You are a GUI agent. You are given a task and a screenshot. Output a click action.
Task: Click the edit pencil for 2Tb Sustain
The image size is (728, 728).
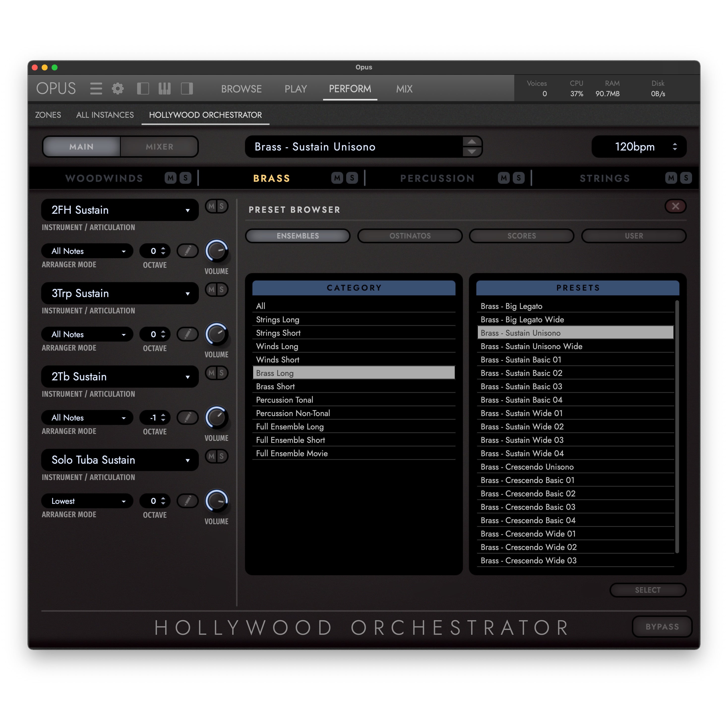(188, 417)
